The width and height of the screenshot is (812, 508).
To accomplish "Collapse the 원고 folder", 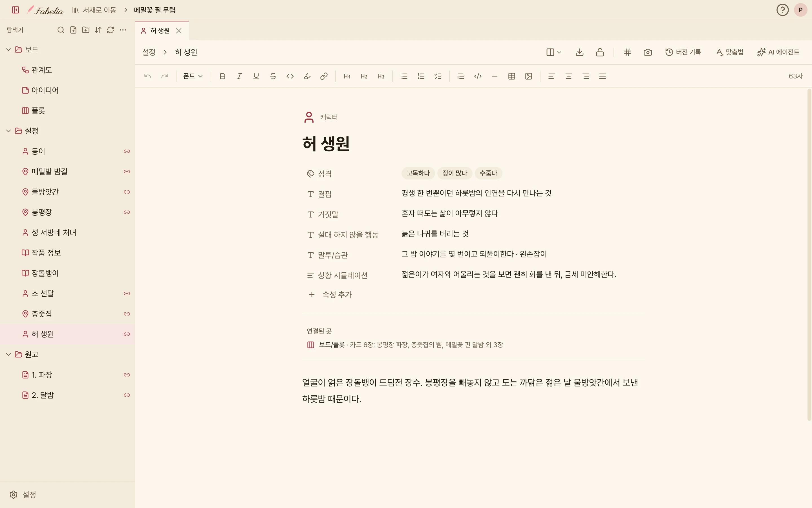I will tap(8, 354).
